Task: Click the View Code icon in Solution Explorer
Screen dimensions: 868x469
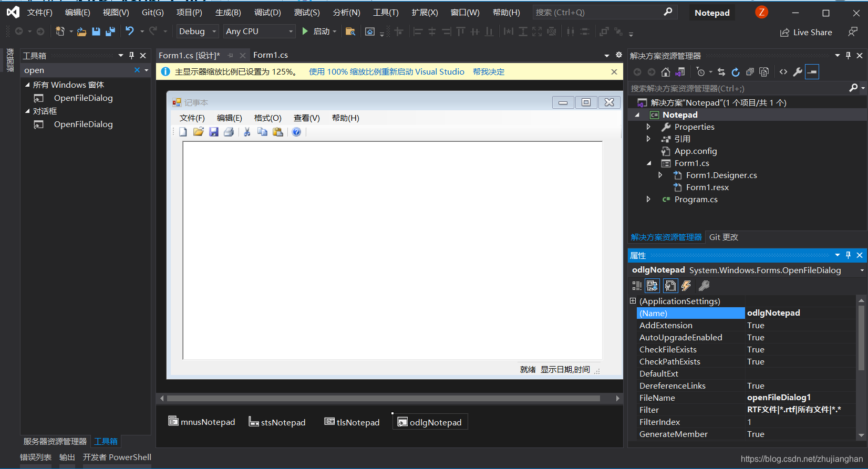Action: coord(783,72)
